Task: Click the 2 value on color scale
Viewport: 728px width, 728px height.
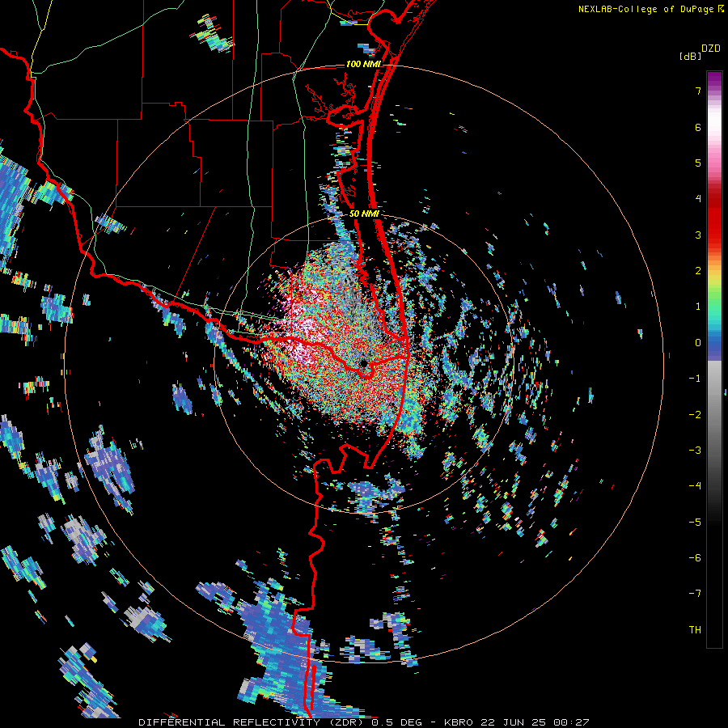Action: tap(698, 271)
